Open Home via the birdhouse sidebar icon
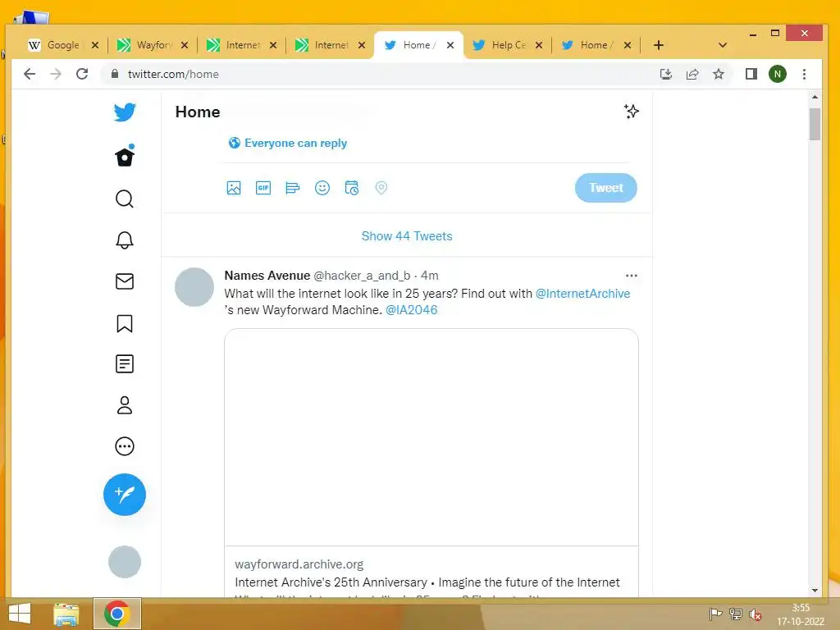 tap(125, 156)
